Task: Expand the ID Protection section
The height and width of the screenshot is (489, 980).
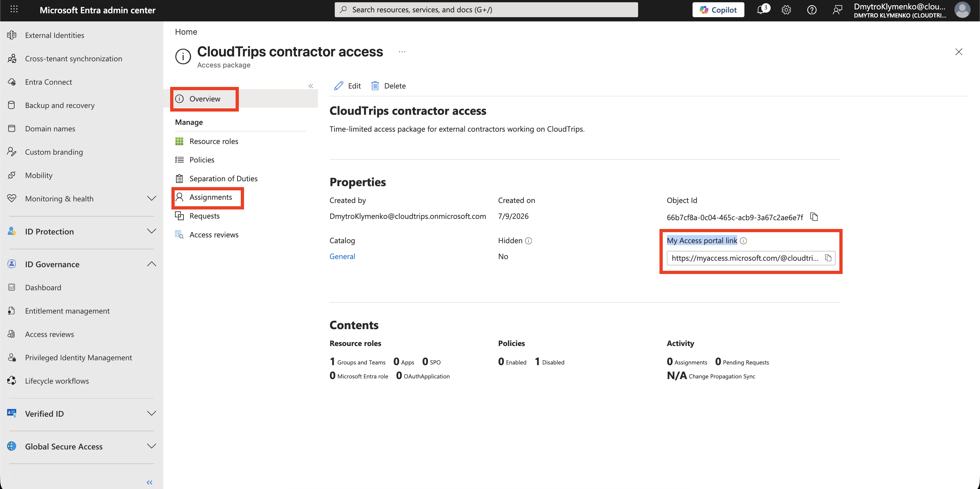Action: 151,231
